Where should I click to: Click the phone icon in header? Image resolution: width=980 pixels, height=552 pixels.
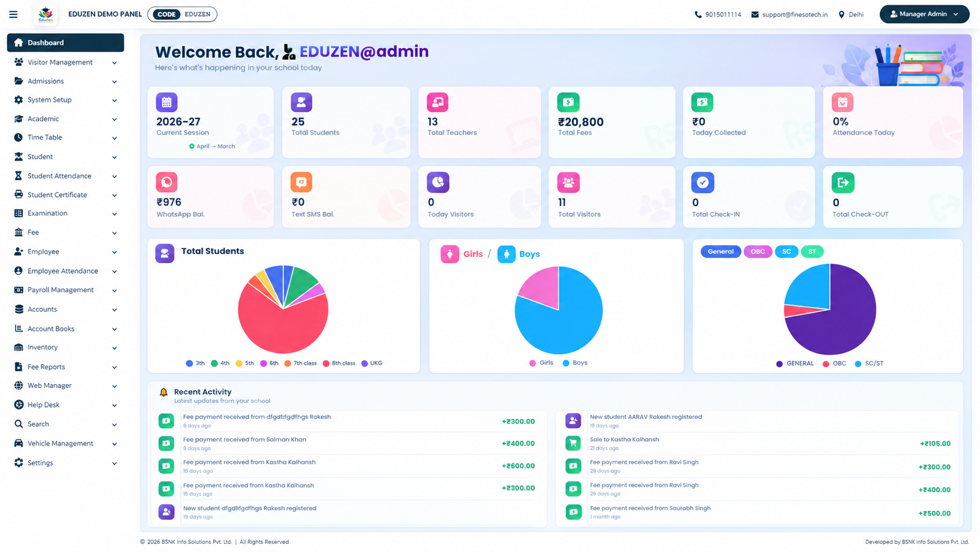pyautogui.click(x=698, y=15)
